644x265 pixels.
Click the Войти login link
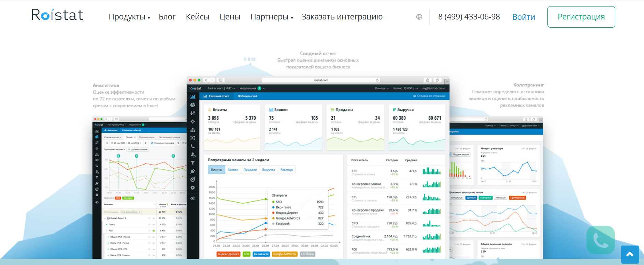524,17
